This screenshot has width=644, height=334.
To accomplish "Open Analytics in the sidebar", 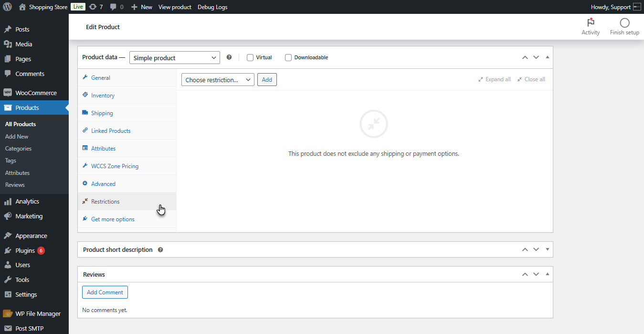I will (x=34, y=201).
